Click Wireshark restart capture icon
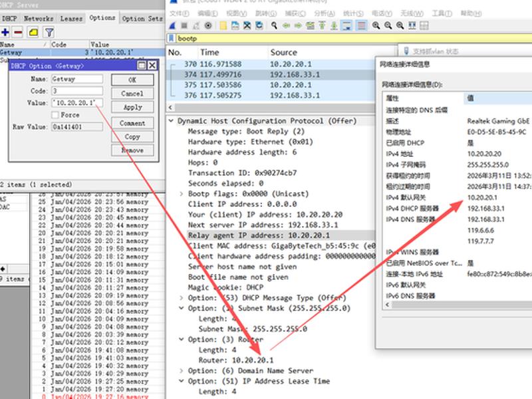Viewport: 532px width, 399px height. tap(196, 25)
